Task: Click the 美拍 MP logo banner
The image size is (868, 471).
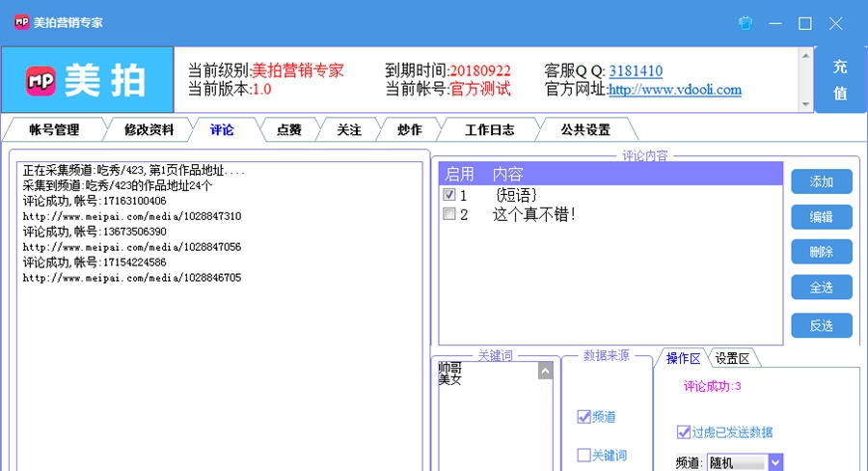Action: pos(87,81)
